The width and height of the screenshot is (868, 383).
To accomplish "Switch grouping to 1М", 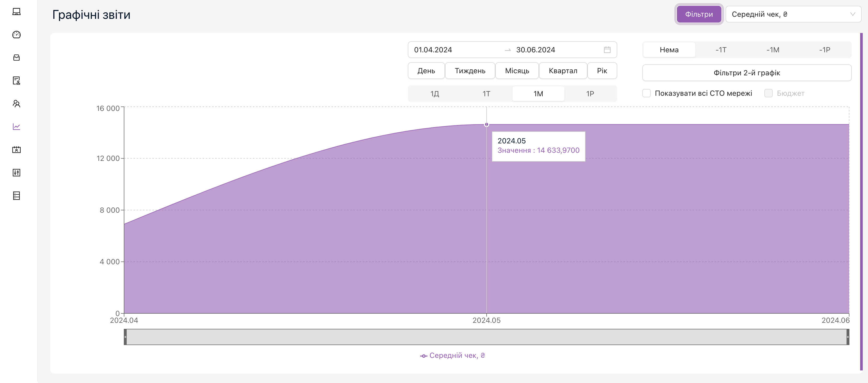I will tap(538, 94).
